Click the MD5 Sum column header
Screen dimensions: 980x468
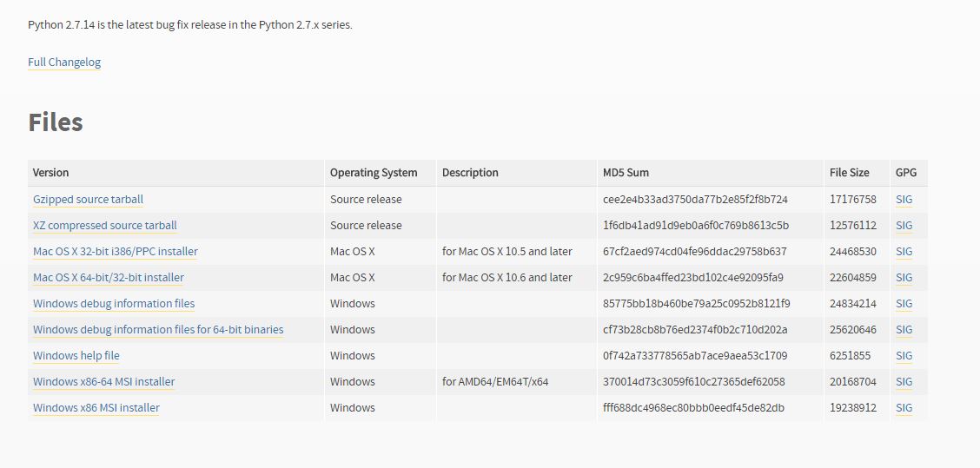click(x=626, y=173)
